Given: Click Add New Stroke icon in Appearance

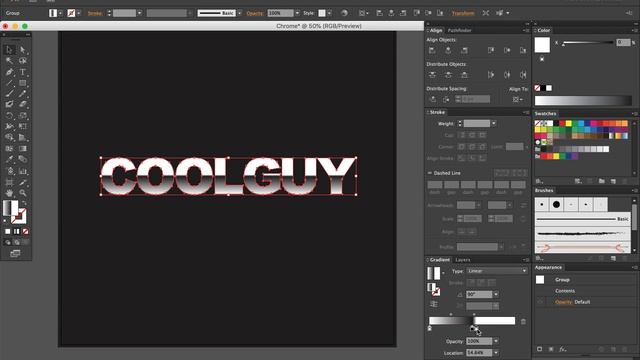Looking at the screenshot, I should (x=540, y=349).
